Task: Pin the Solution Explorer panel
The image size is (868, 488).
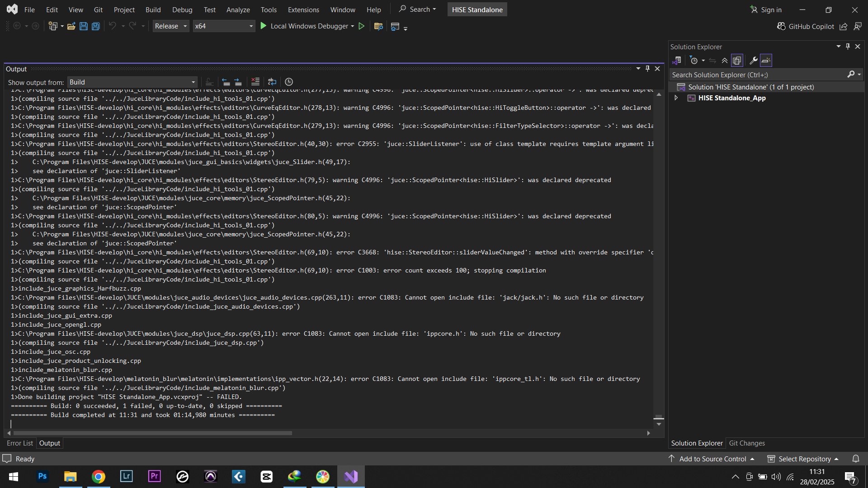Action: (x=848, y=47)
